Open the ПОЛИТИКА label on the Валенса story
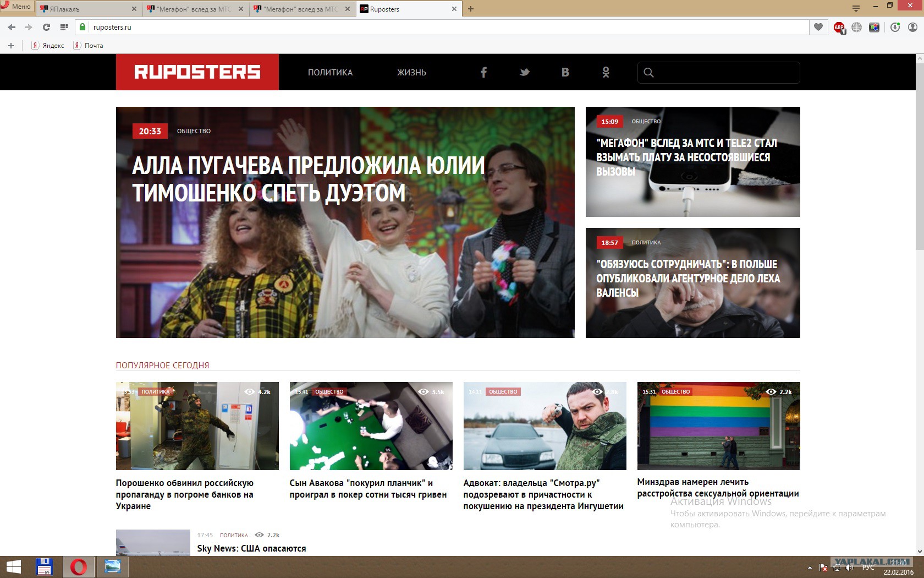The width and height of the screenshot is (924, 578). [x=646, y=242]
